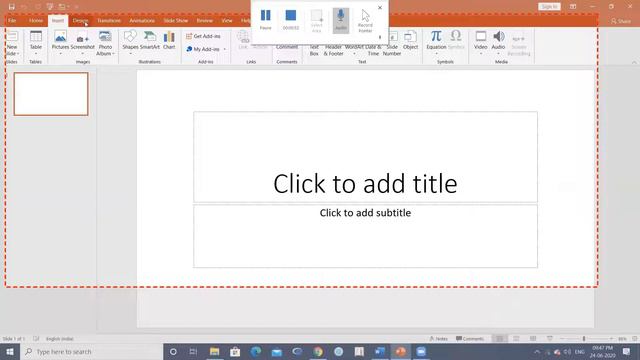
Task: Open Windows notification center
Action: tap(627, 351)
